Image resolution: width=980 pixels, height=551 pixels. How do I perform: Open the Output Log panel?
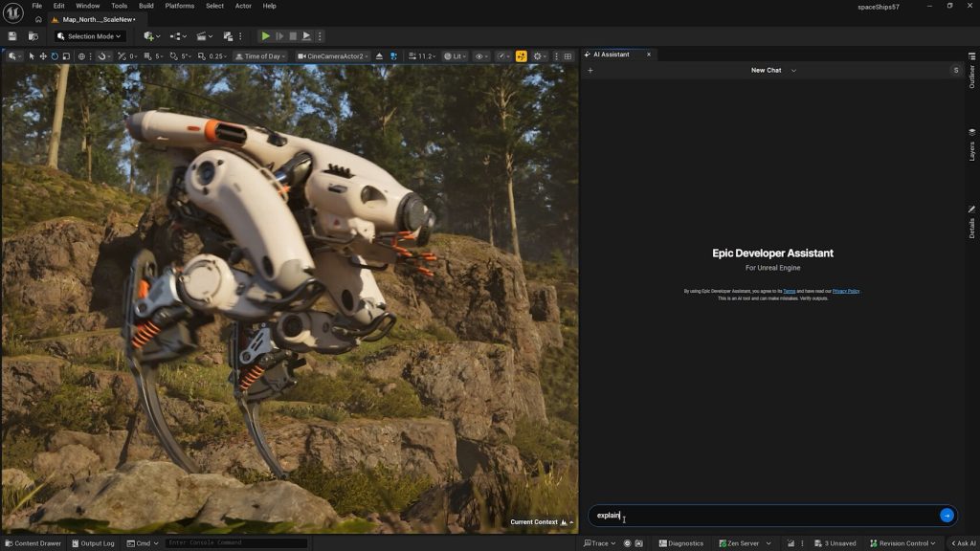[93, 543]
